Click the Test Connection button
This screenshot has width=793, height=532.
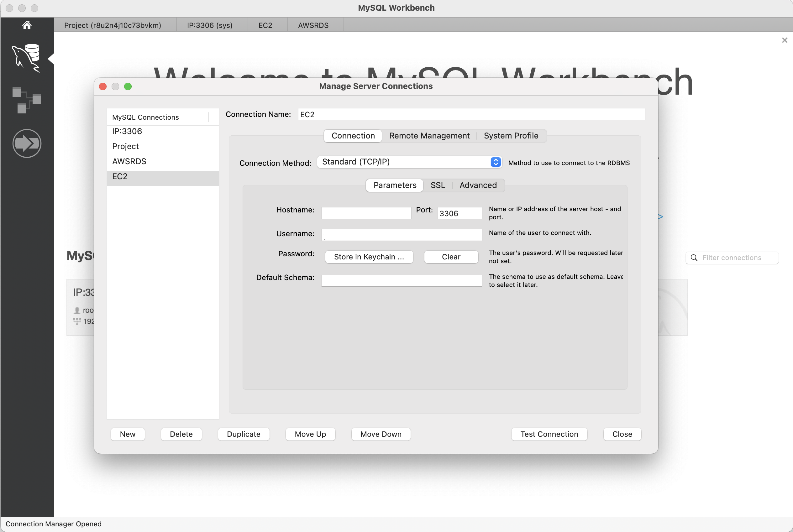tap(549, 434)
